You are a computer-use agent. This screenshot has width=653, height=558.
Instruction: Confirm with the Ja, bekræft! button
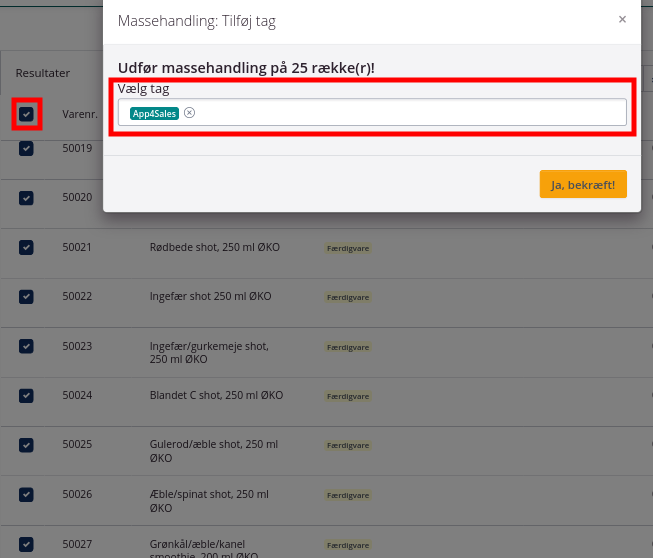[x=583, y=184]
